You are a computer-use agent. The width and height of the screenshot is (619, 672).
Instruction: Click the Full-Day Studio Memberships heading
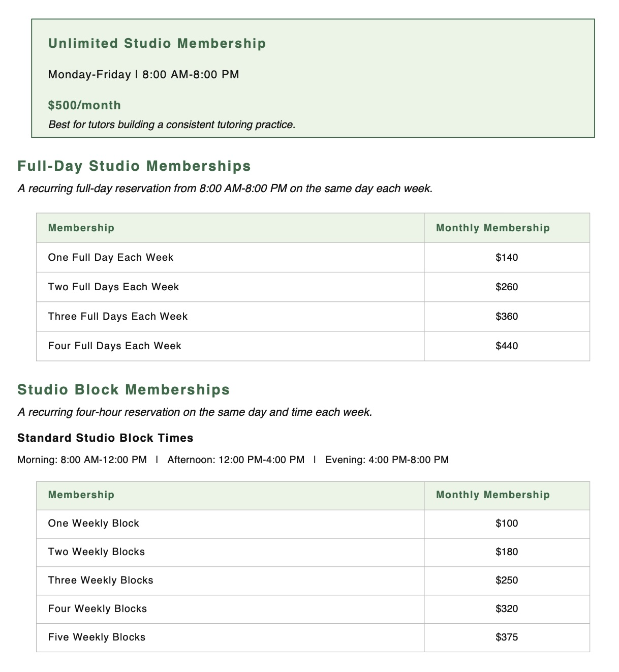point(134,166)
